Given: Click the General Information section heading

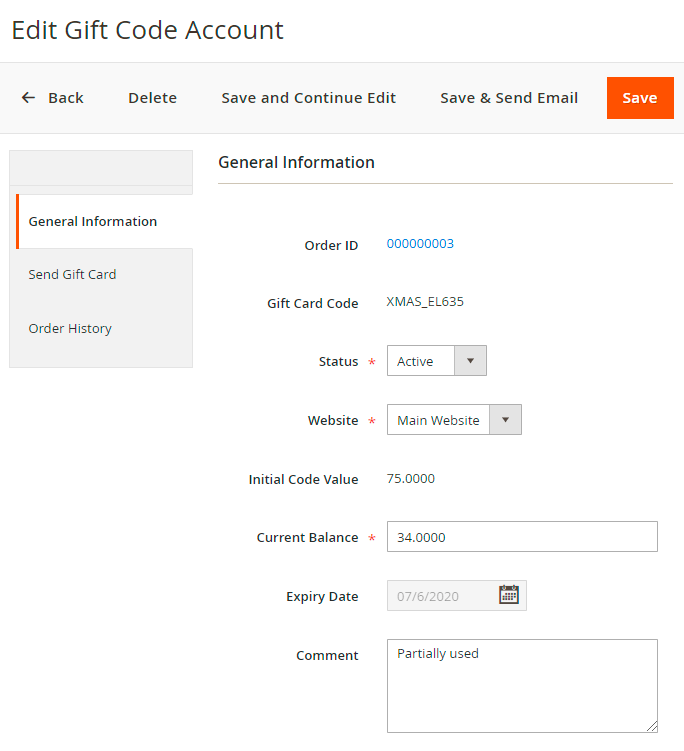Looking at the screenshot, I should [x=296, y=162].
